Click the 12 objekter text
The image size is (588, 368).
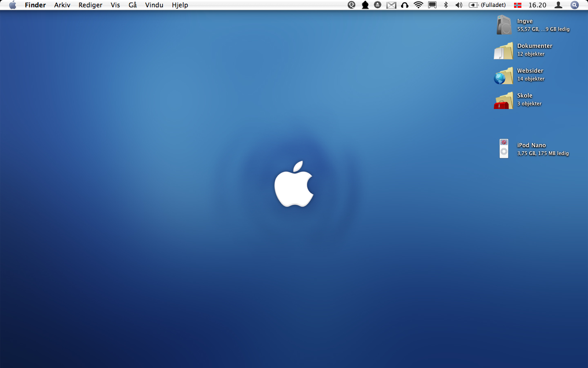pyautogui.click(x=531, y=54)
